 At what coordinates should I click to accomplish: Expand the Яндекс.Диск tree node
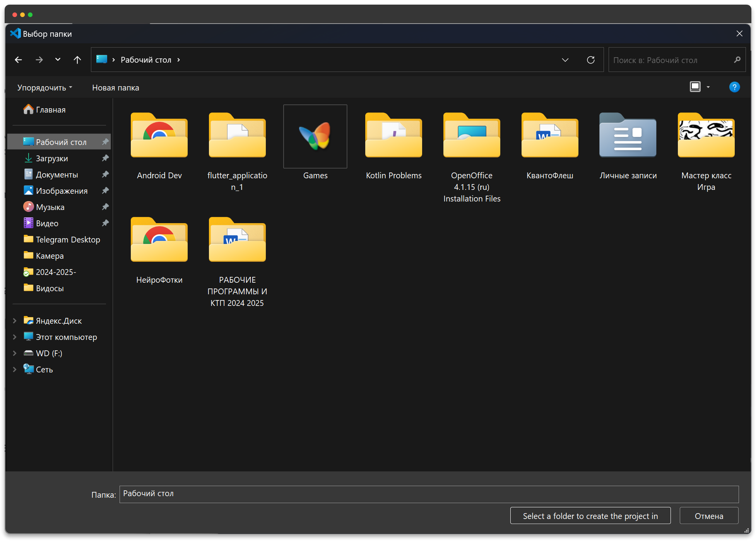coord(15,321)
